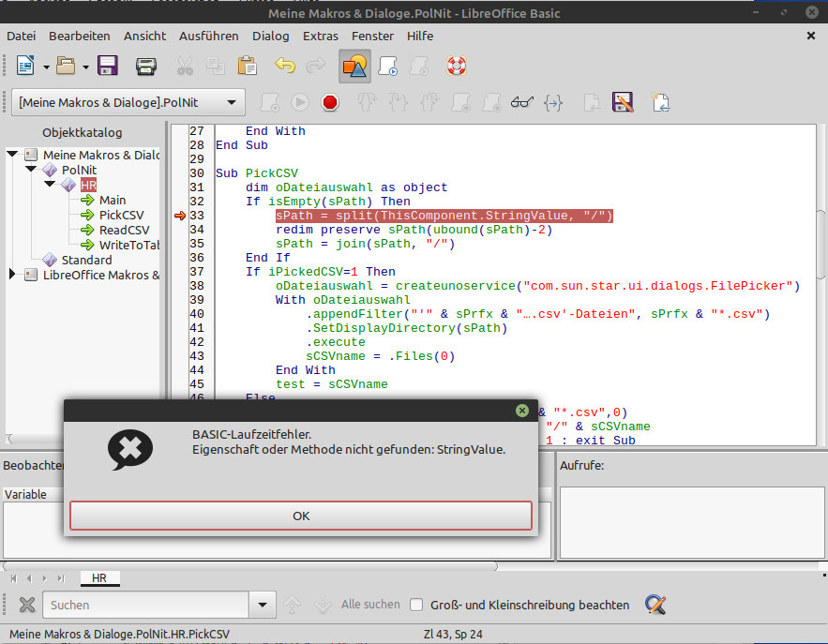Image resolution: width=828 pixels, height=644 pixels.
Task: Open the dropdown arrow beside New document
Action: pos(47,67)
